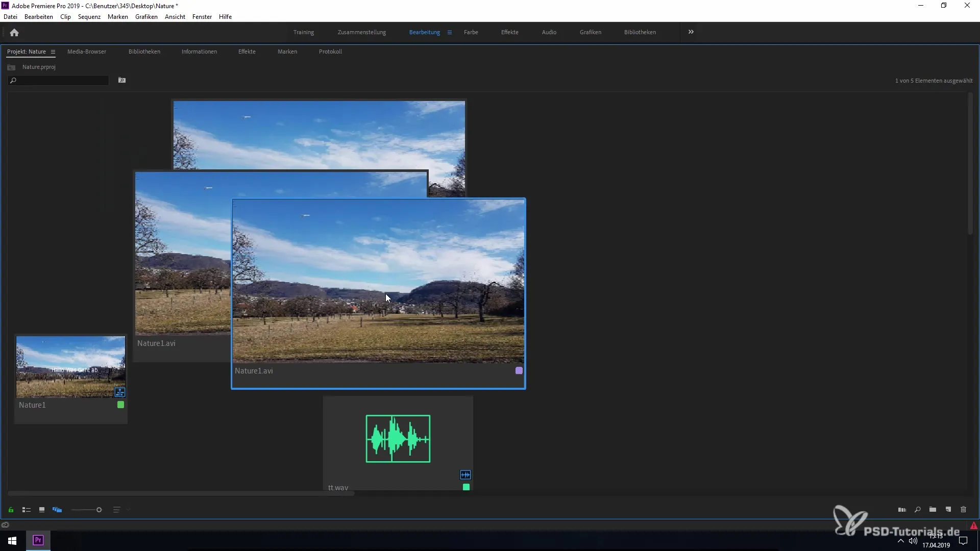Image resolution: width=980 pixels, height=551 pixels.
Task: Go to the Home screen icon
Action: pyautogui.click(x=14, y=32)
